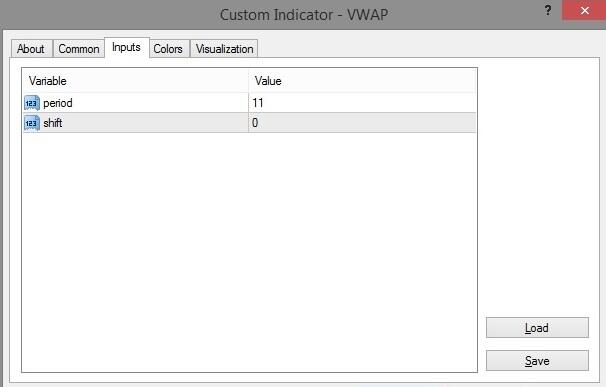Open the help question mark
606x387 pixels.
tap(548, 10)
